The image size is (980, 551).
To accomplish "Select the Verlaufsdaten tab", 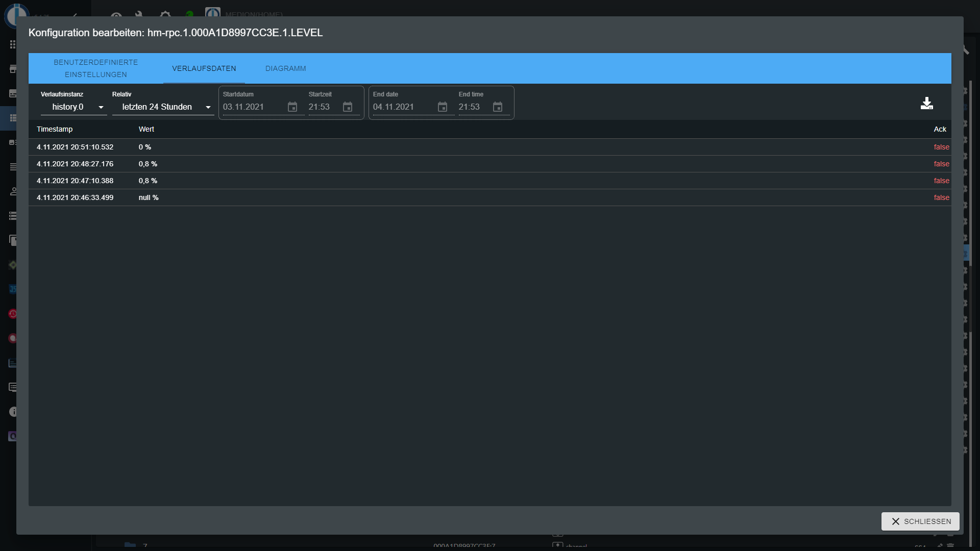I will point(204,68).
